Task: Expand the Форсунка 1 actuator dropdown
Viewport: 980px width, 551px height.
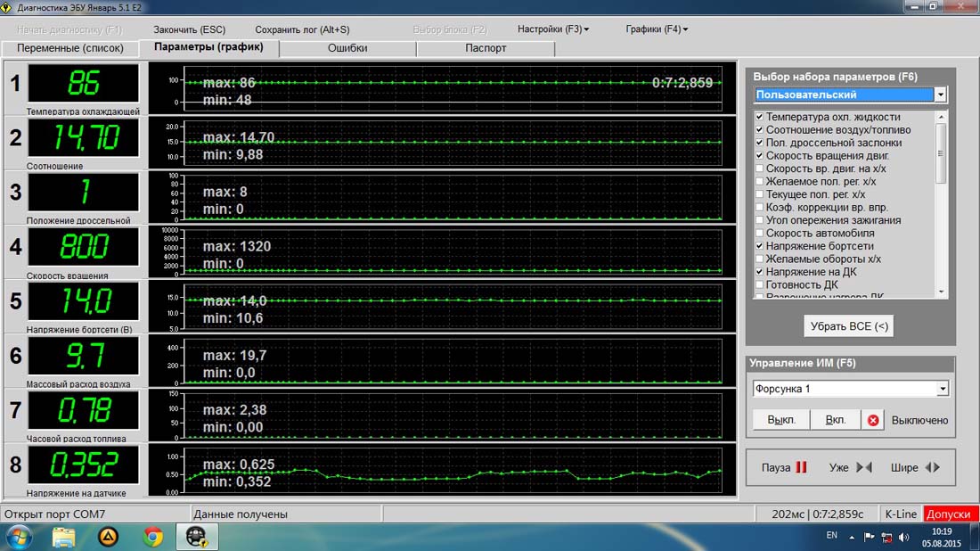Action: point(943,389)
